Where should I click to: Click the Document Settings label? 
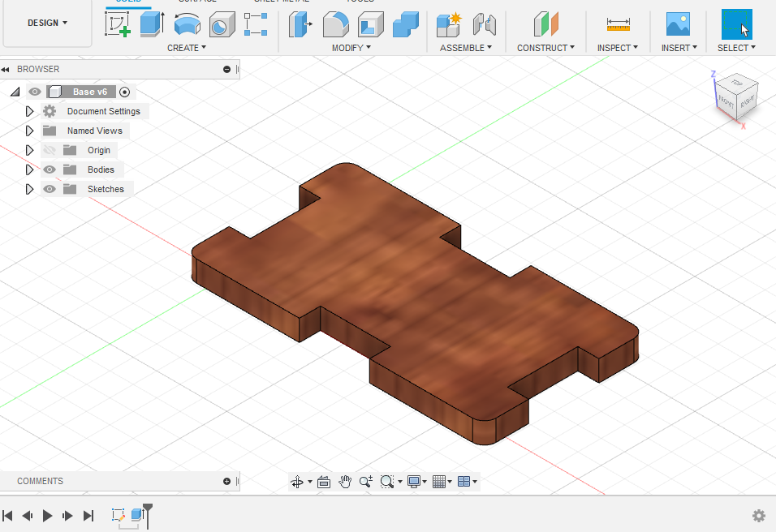tap(103, 111)
